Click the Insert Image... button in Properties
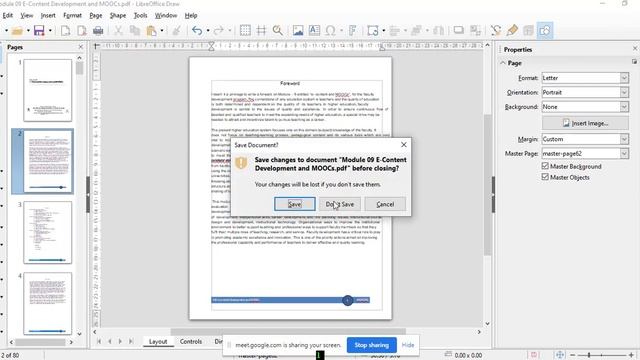 point(585,123)
